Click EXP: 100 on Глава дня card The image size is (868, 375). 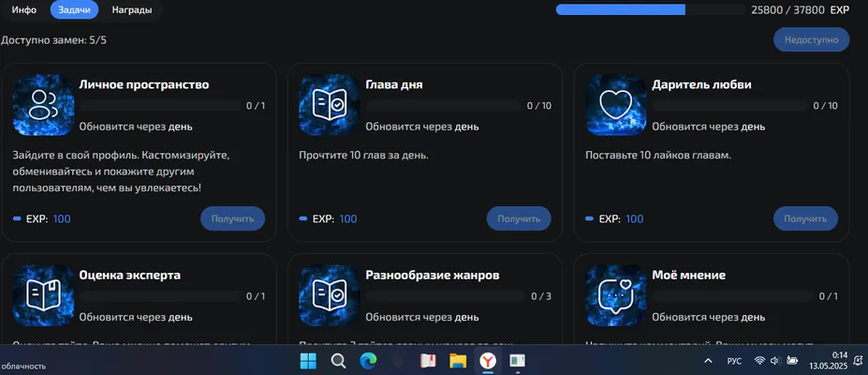328,218
